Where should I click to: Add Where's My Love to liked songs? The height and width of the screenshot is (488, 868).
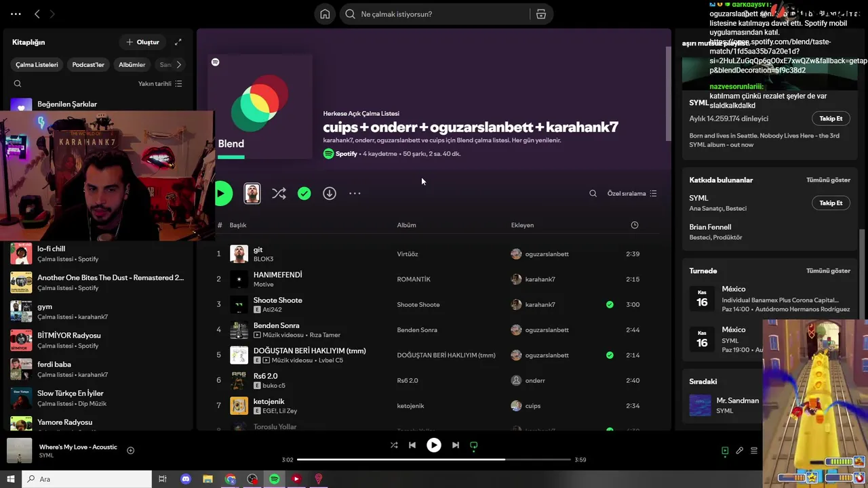[x=131, y=451]
